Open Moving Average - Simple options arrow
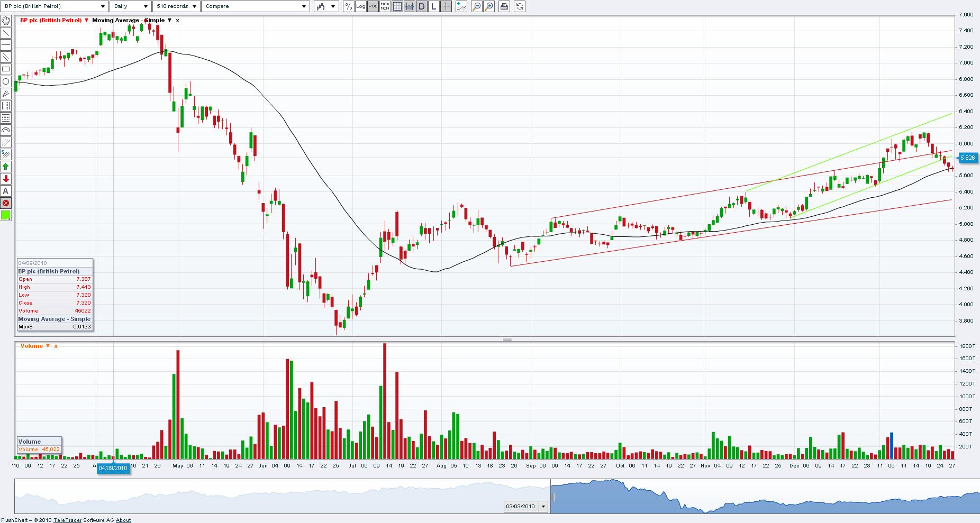This screenshot has height=523, width=980. pos(169,21)
